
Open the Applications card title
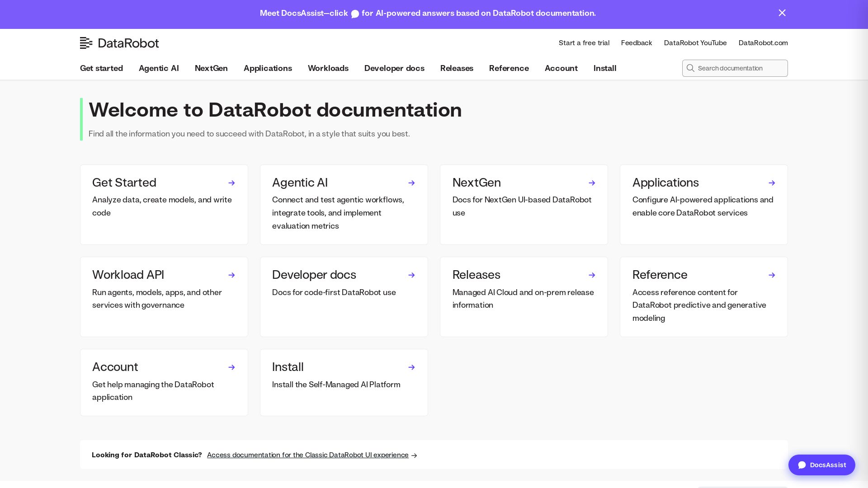point(665,183)
